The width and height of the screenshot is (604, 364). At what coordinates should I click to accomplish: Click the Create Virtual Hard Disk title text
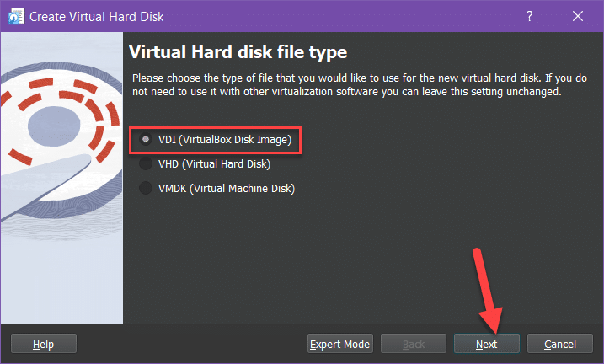(x=98, y=17)
